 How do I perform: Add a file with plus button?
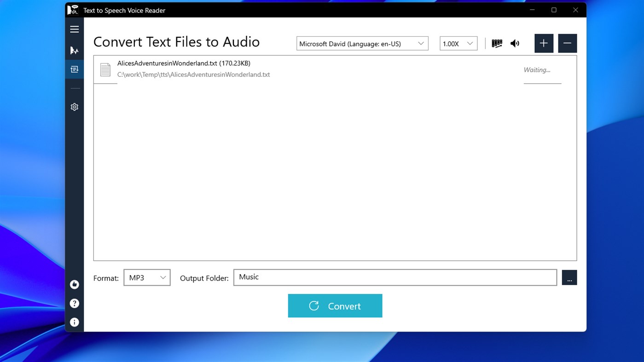(544, 43)
